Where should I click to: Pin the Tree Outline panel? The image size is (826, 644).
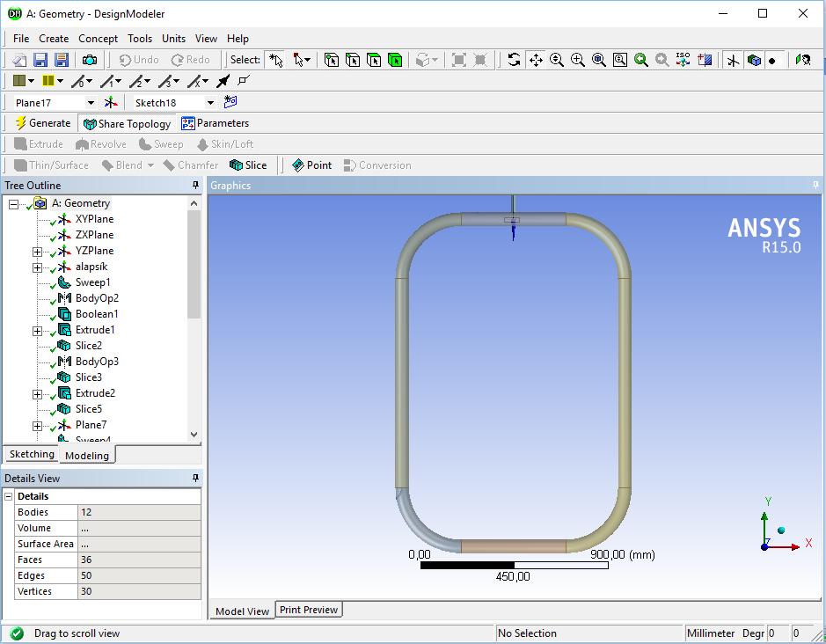click(x=195, y=185)
